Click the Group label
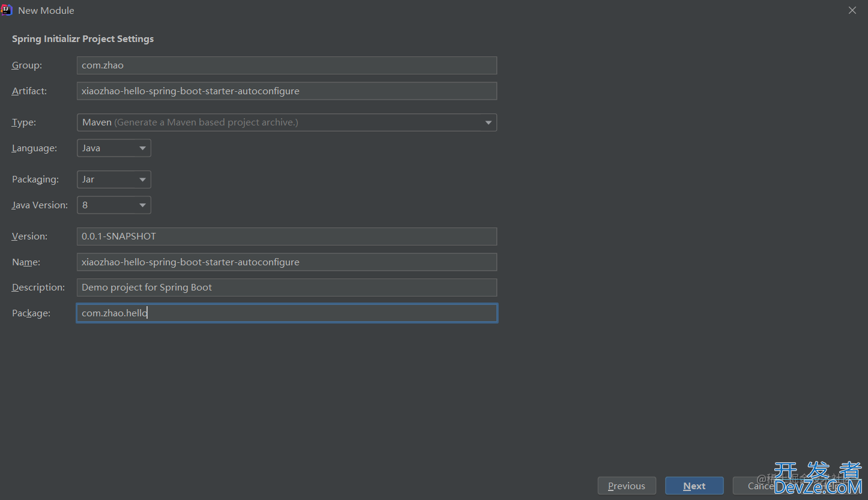The height and width of the screenshot is (500, 868). 27,65
